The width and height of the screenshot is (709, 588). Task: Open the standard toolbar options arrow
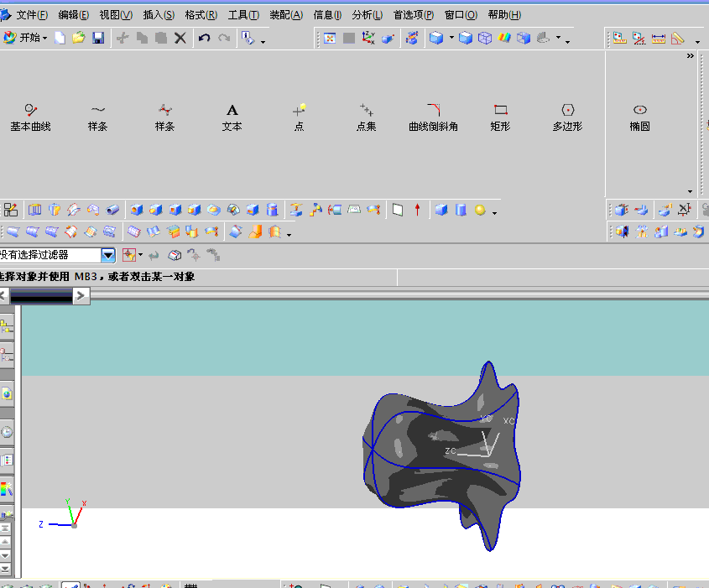click(x=263, y=42)
